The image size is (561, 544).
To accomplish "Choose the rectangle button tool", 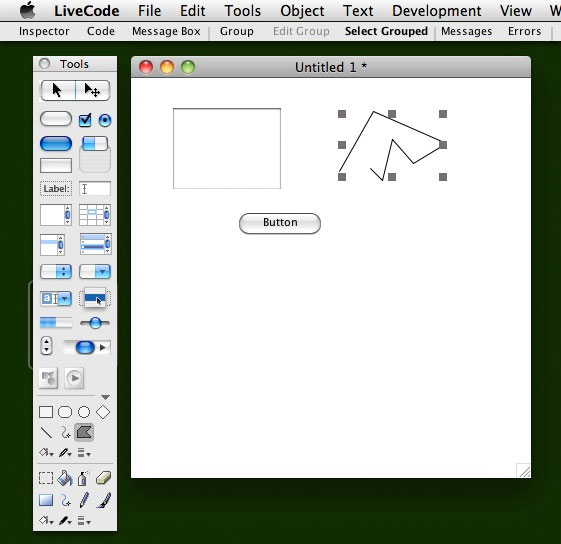I will click(x=56, y=165).
